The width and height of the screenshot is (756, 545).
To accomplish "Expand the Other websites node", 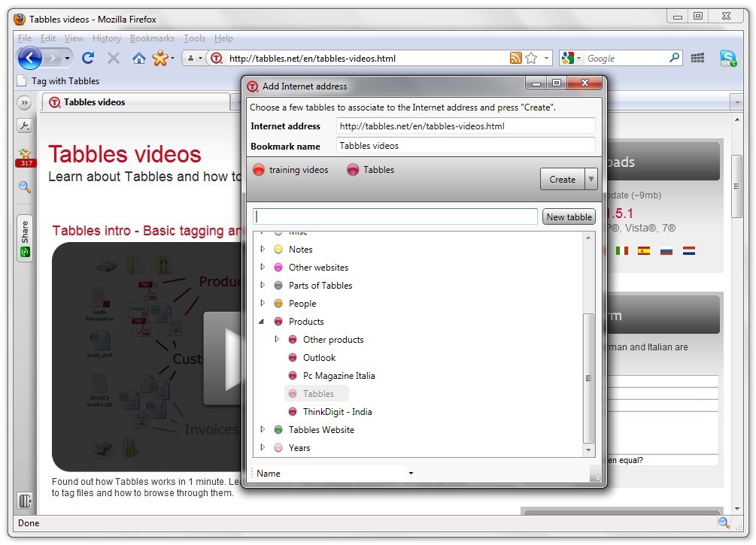I will [x=263, y=267].
